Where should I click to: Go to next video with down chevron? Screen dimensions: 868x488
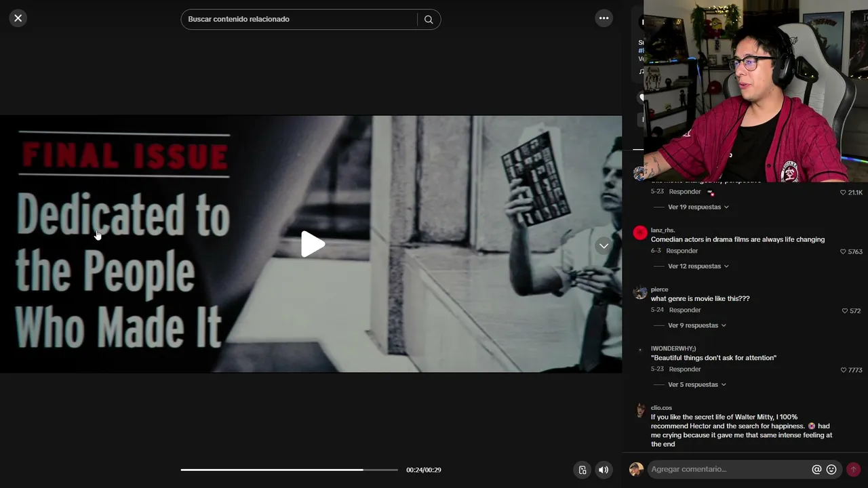click(x=604, y=246)
